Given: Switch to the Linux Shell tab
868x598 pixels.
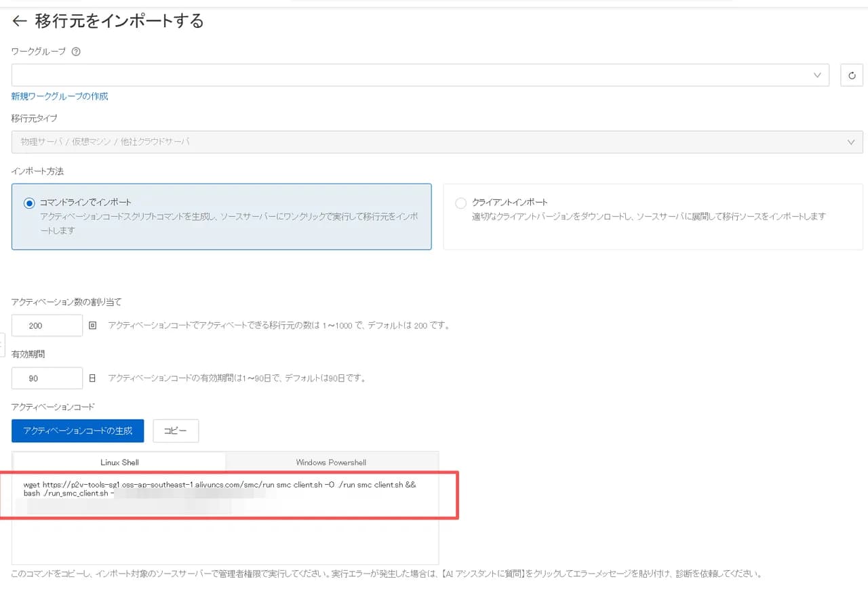Looking at the screenshot, I should click(119, 462).
